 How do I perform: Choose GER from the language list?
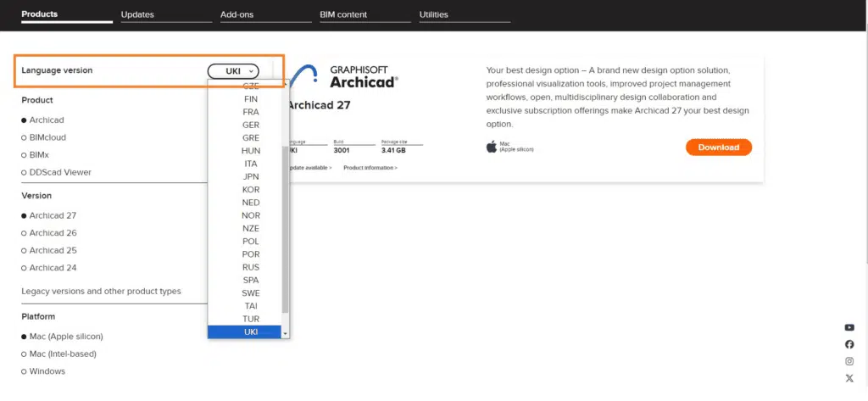(x=251, y=125)
